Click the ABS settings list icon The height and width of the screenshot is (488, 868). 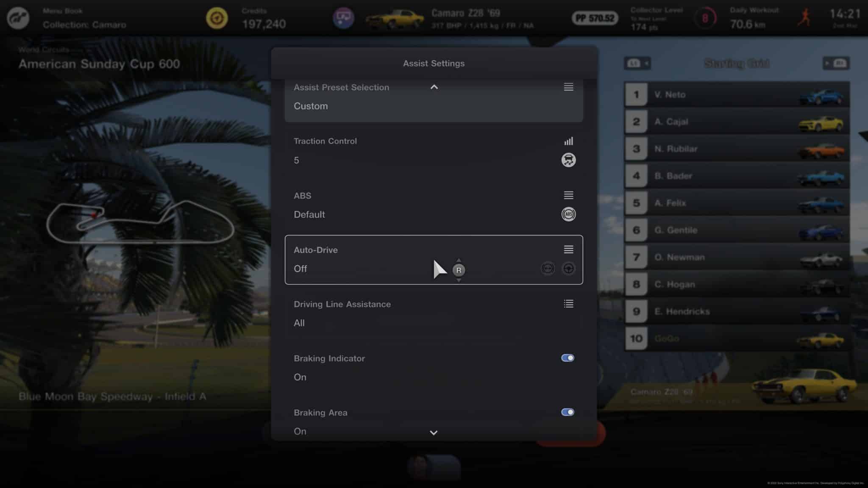568,195
